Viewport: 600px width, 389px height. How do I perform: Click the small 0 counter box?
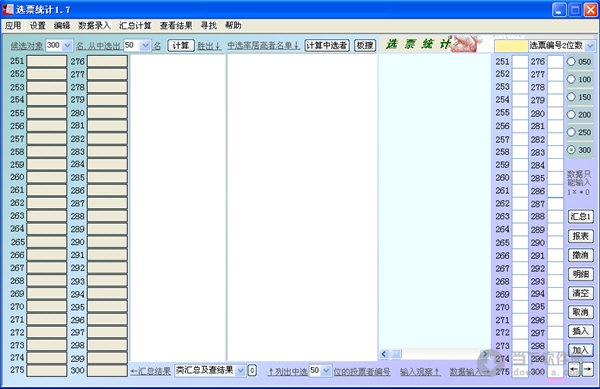pyautogui.click(x=252, y=370)
